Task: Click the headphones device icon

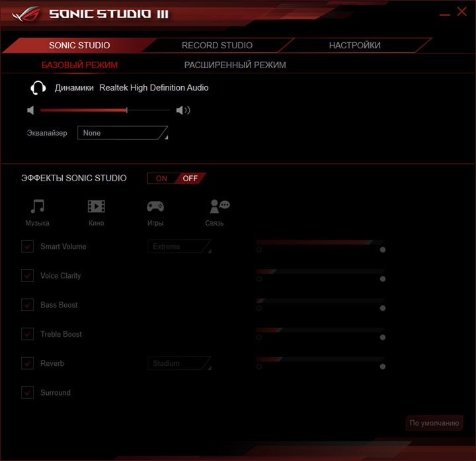Action: (38, 88)
